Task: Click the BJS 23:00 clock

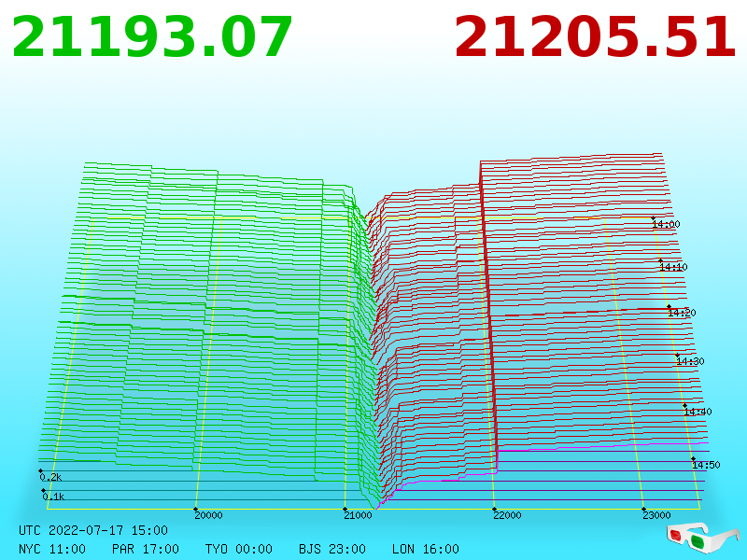Action: 332,549
